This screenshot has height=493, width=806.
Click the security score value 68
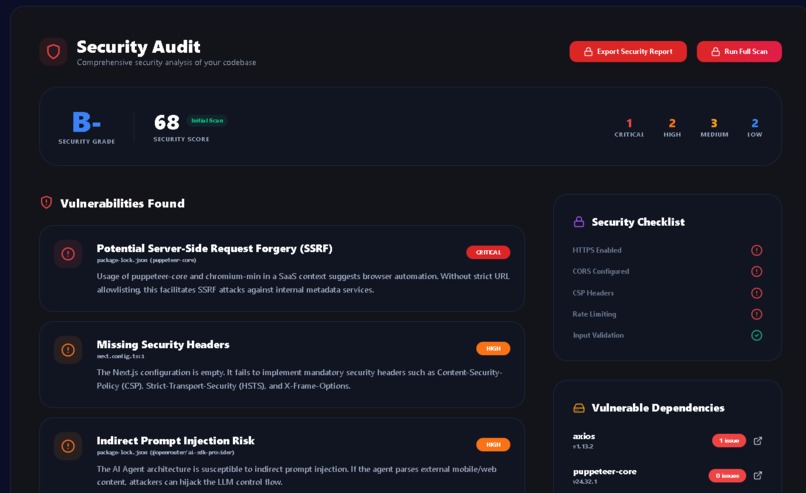click(x=167, y=122)
